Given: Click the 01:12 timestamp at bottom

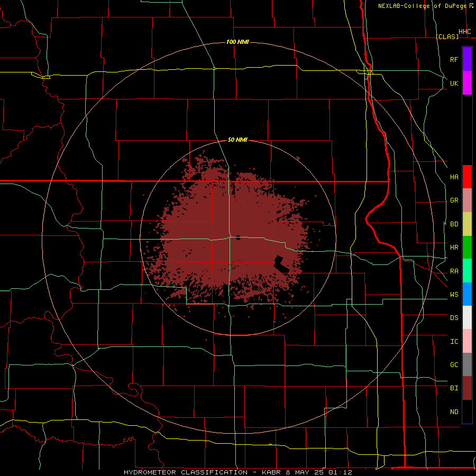Looking at the screenshot, I should click(x=340, y=472).
